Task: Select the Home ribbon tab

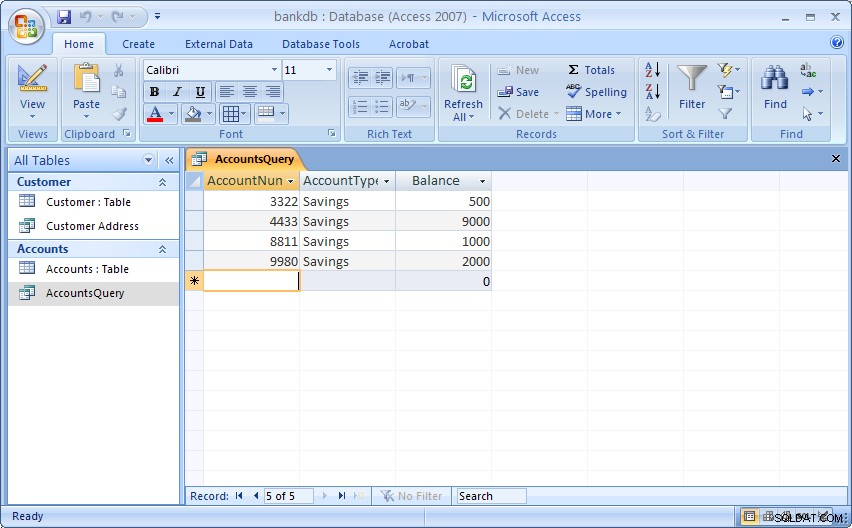Action: (79, 44)
